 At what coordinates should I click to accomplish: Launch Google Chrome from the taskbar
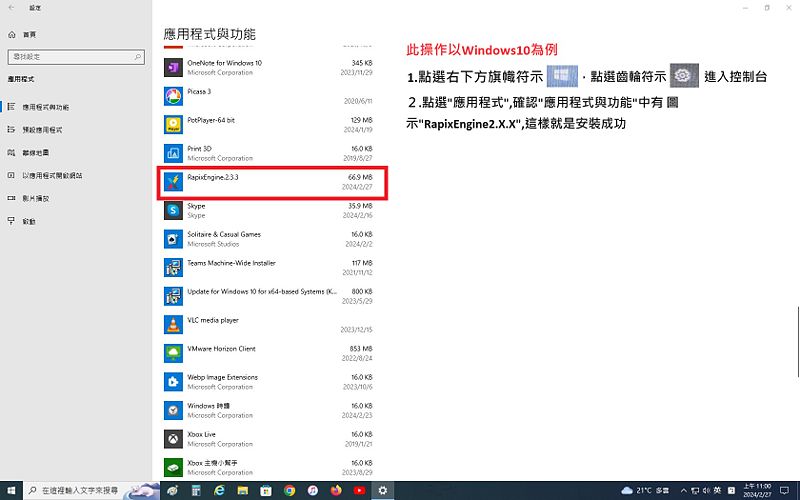point(289,490)
